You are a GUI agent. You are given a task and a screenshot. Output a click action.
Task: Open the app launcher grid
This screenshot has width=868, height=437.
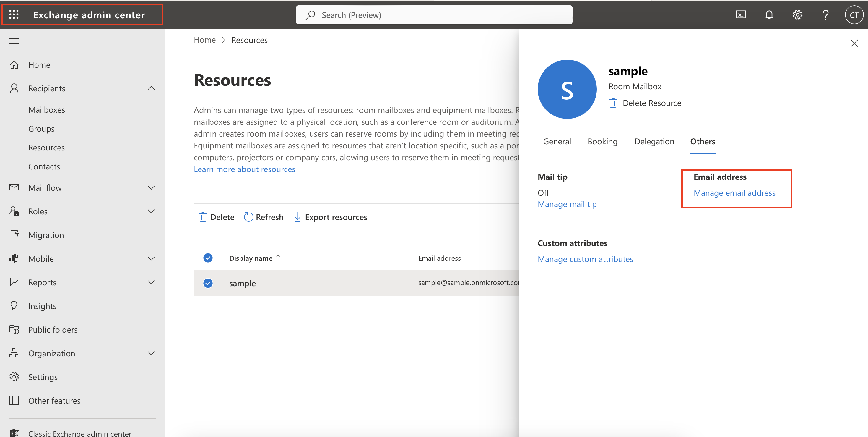click(14, 14)
